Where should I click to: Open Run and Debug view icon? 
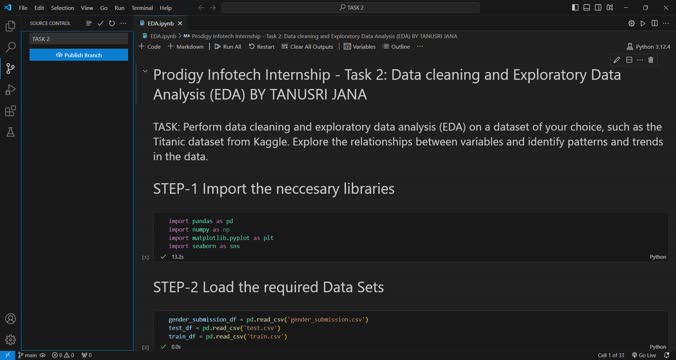[10, 90]
